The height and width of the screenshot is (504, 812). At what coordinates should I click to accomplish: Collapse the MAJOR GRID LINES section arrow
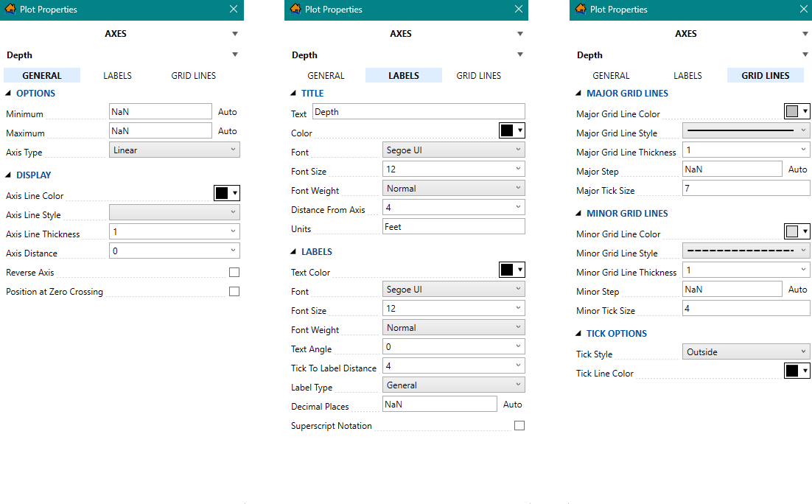(579, 94)
